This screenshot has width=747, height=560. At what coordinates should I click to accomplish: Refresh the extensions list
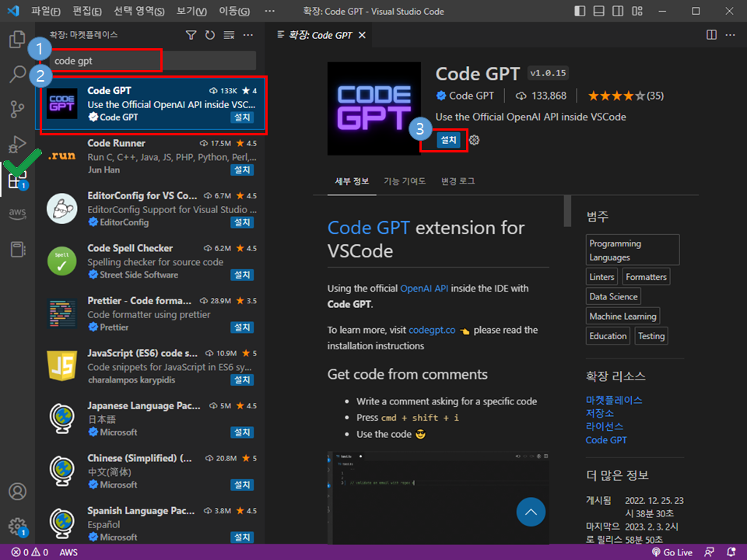209,35
